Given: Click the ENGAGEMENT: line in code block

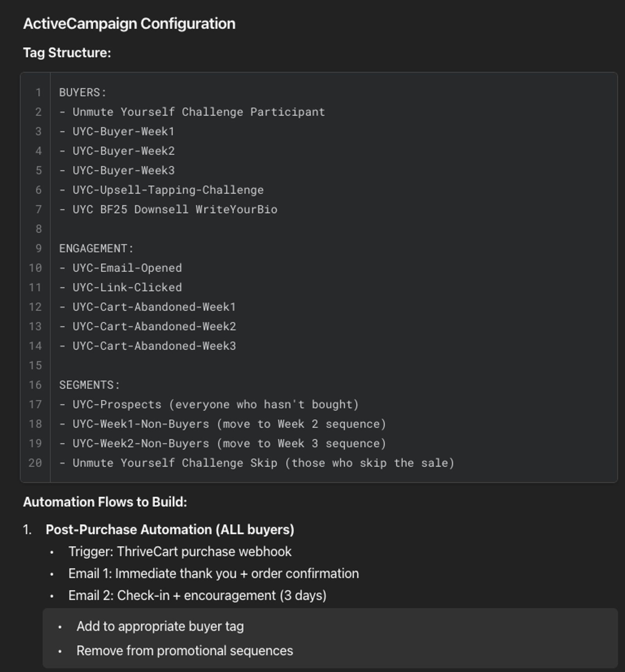Looking at the screenshot, I should click(x=96, y=248).
